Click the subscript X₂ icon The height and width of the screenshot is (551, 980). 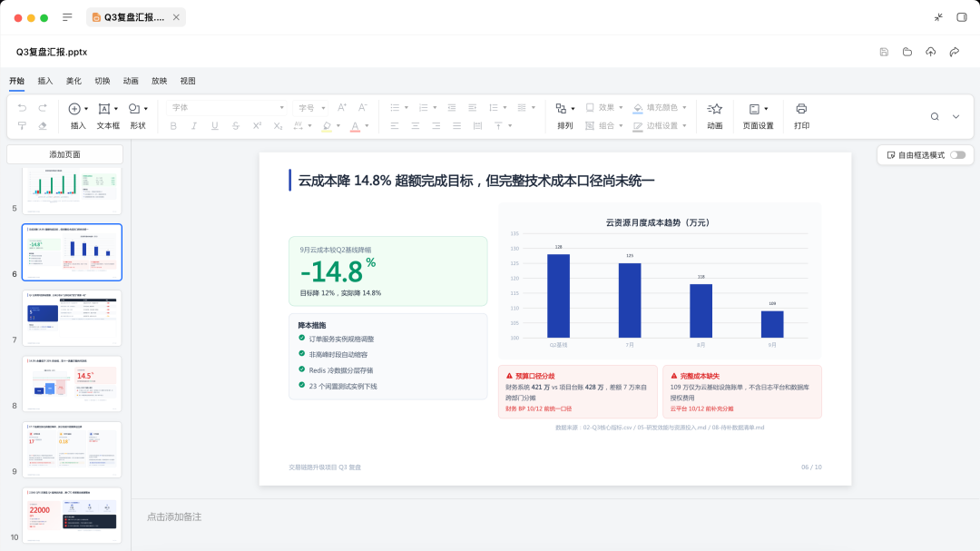point(279,125)
